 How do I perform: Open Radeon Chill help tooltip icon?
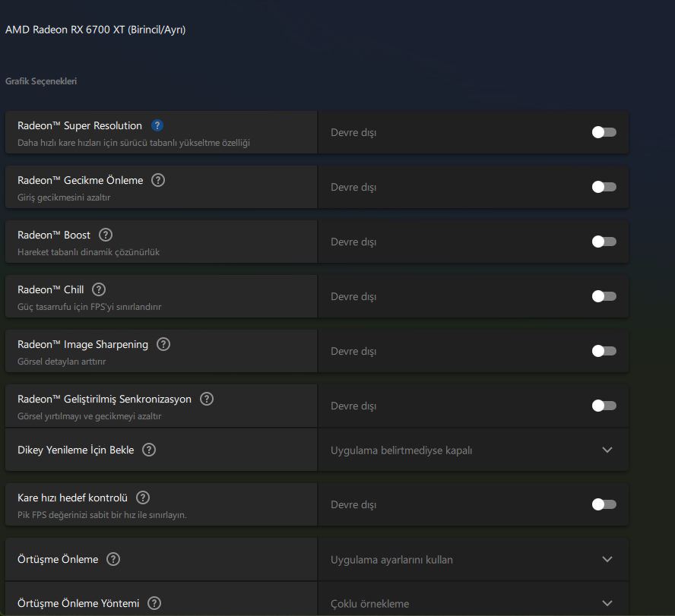point(99,289)
